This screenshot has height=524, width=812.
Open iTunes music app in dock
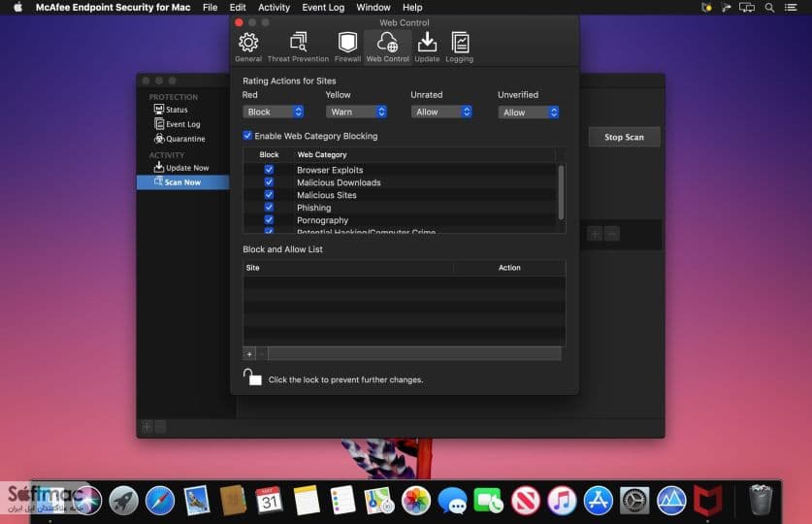(x=562, y=501)
